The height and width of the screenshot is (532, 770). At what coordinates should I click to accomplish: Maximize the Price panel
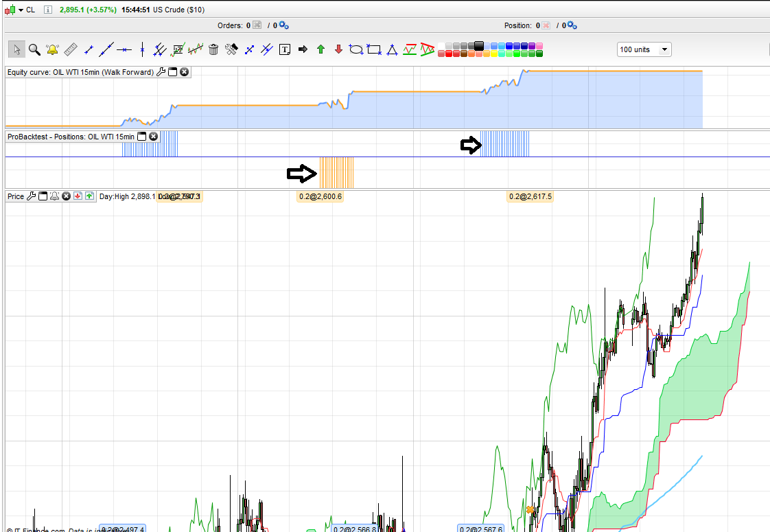click(x=43, y=196)
